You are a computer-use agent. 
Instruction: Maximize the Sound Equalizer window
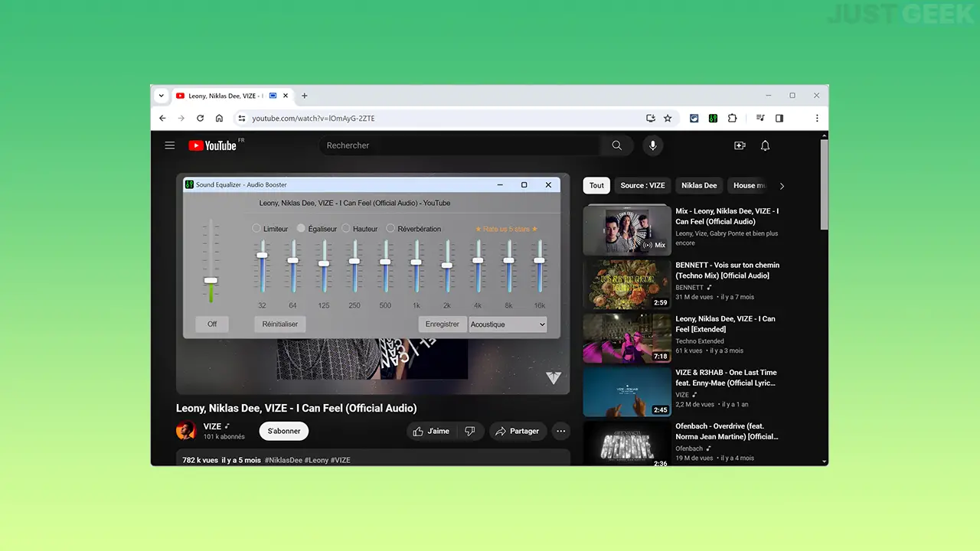pos(524,184)
